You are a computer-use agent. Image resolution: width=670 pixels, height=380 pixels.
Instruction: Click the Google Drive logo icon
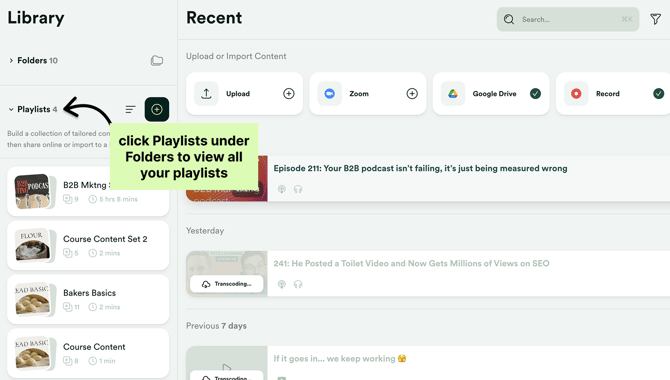[x=453, y=94]
